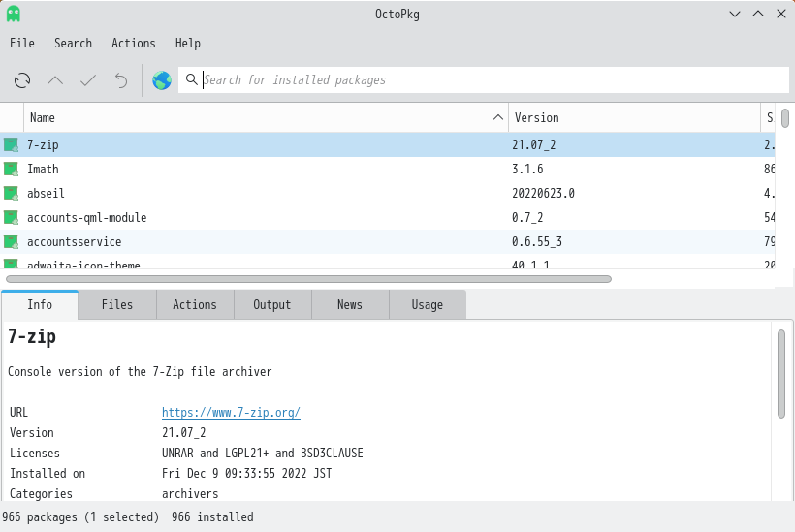Image resolution: width=795 pixels, height=532 pixels.
Task: Click the package icon beside abseil
Action: (x=12, y=194)
